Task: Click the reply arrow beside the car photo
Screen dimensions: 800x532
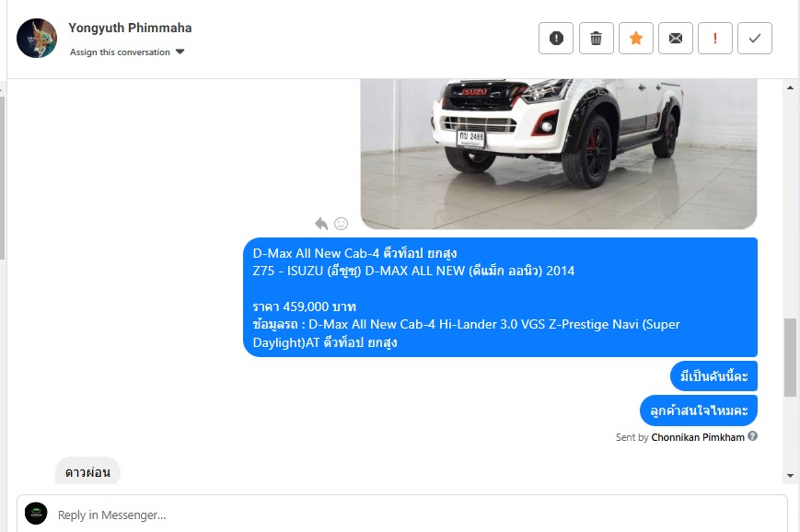Action: (321, 224)
